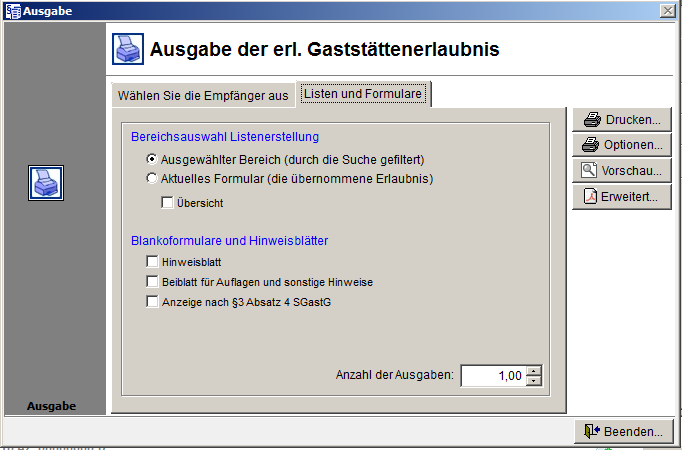Click into the Anzahl der Ausgaben field

[493, 376]
